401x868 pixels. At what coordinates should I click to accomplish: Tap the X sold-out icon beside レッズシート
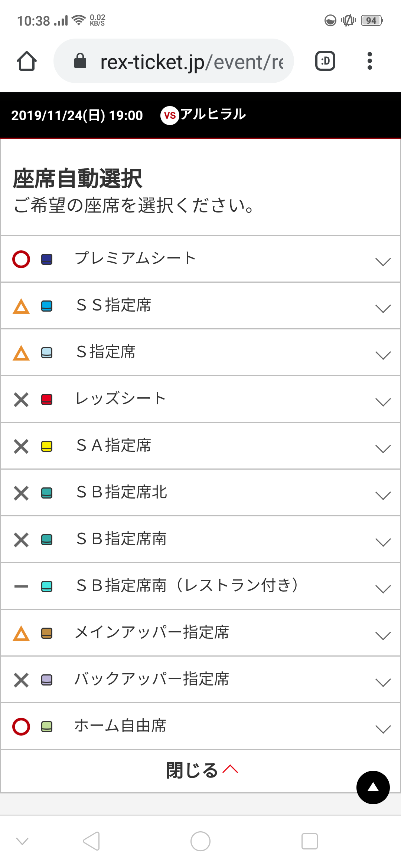pos(21,400)
